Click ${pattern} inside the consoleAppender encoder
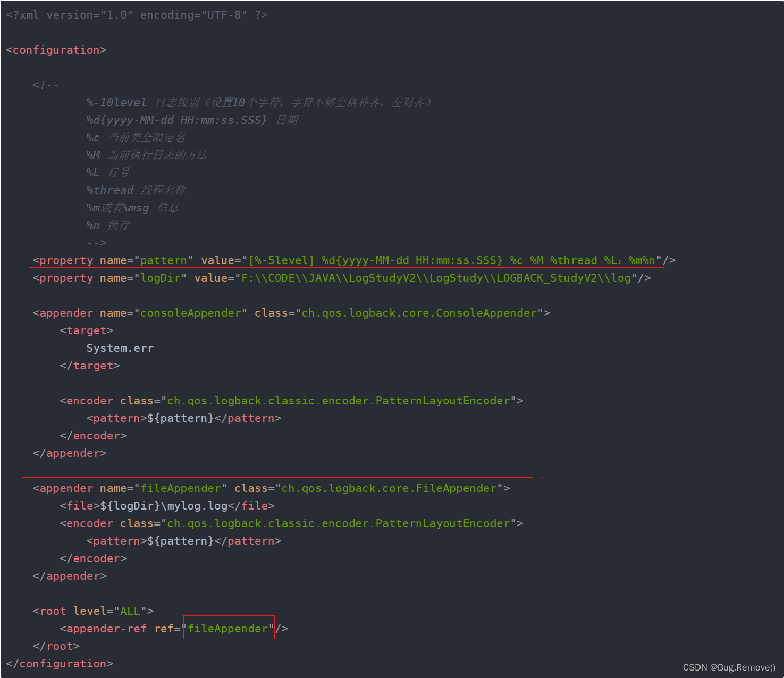 pyautogui.click(x=181, y=418)
